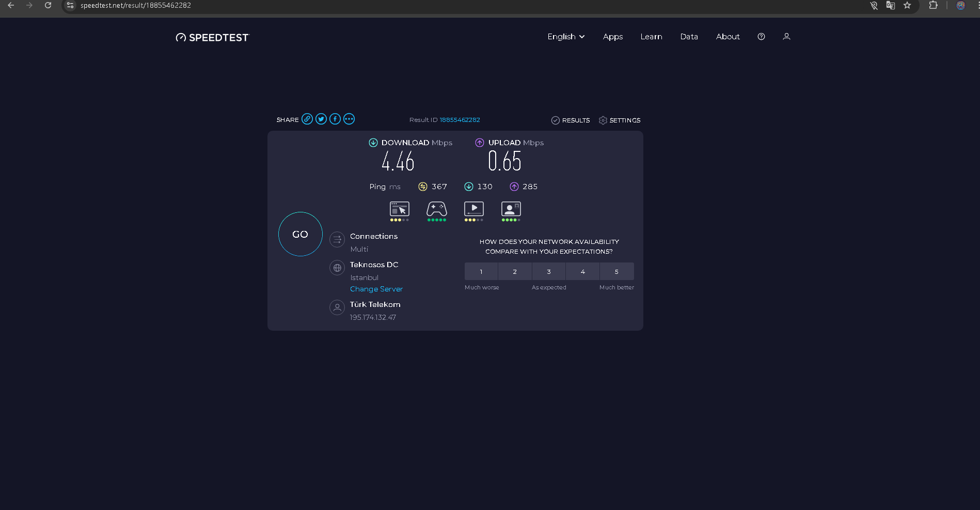The width and height of the screenshot is (980, 510).
Task: Open the user account icon
Action: click(x=786, y=37)
